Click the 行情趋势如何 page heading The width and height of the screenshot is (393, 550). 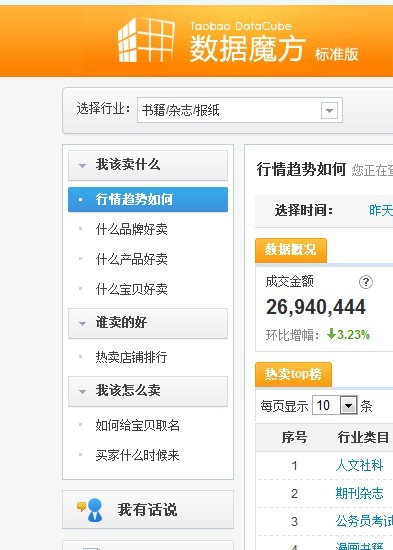pyautogui.click(x=301, y=169)
